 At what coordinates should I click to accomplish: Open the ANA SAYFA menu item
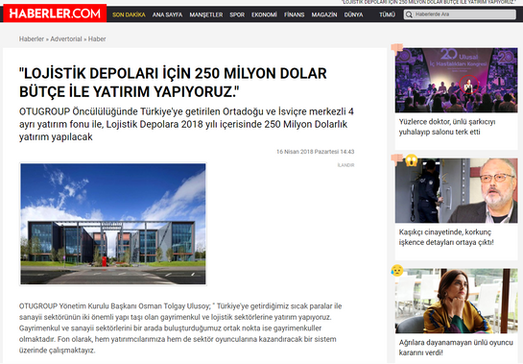tap(167, 15)
